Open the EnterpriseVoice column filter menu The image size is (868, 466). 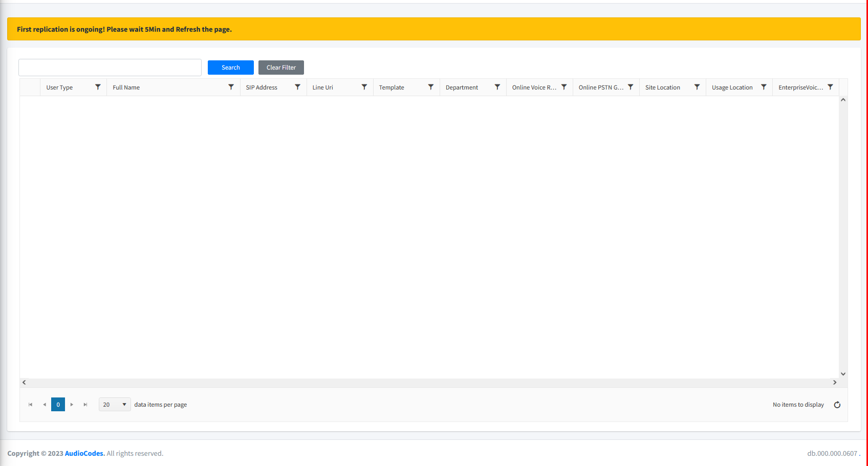pos(830,87)
